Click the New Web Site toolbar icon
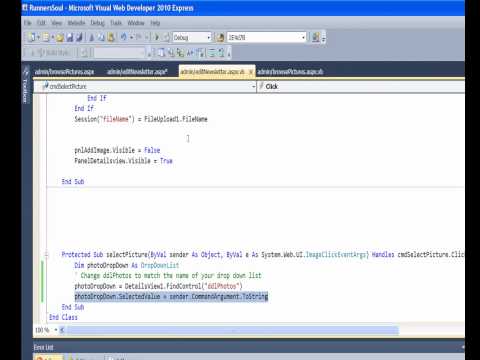The image size is (480, 360). 32,37
